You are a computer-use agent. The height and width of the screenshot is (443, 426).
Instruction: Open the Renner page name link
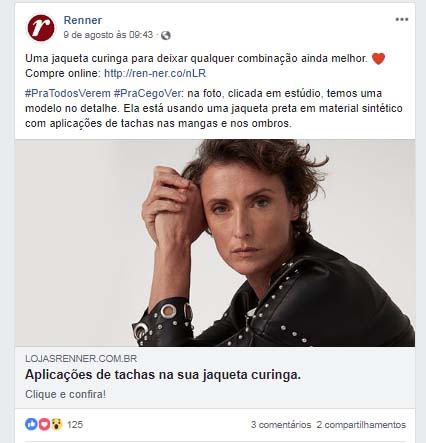point(83,20)
